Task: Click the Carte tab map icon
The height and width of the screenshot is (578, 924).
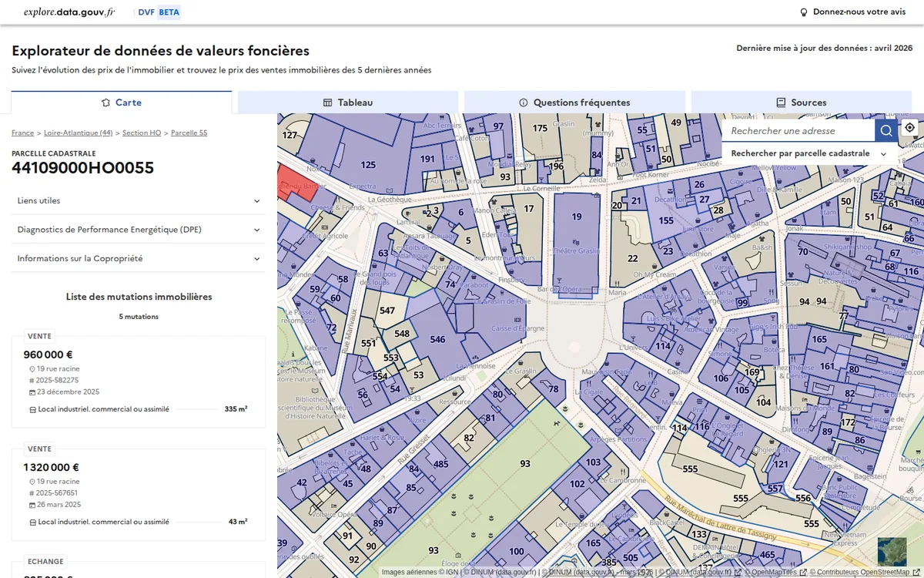Action: (106, 102)
